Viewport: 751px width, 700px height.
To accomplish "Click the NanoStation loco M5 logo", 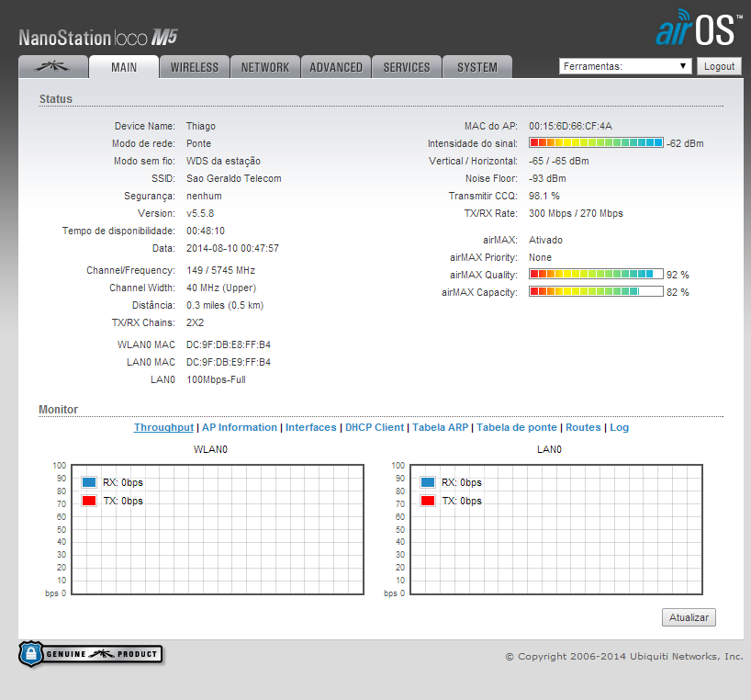I will pos(98,38).
